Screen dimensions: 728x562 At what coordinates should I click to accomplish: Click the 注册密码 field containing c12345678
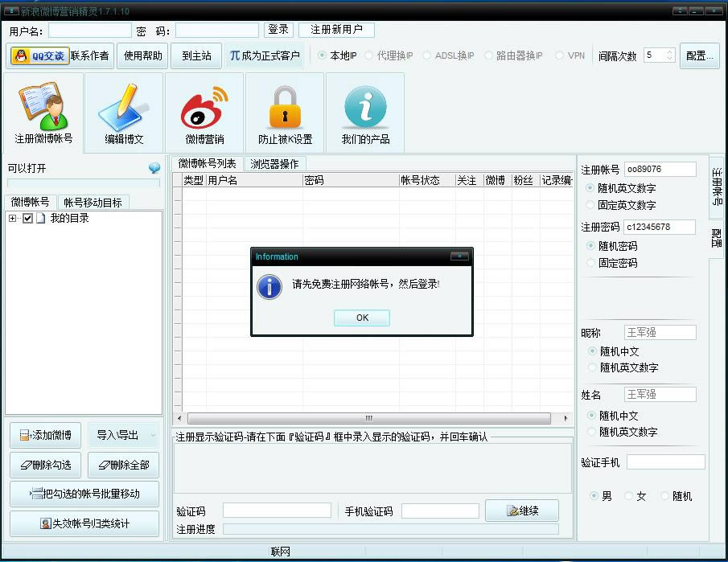point(660,227)
